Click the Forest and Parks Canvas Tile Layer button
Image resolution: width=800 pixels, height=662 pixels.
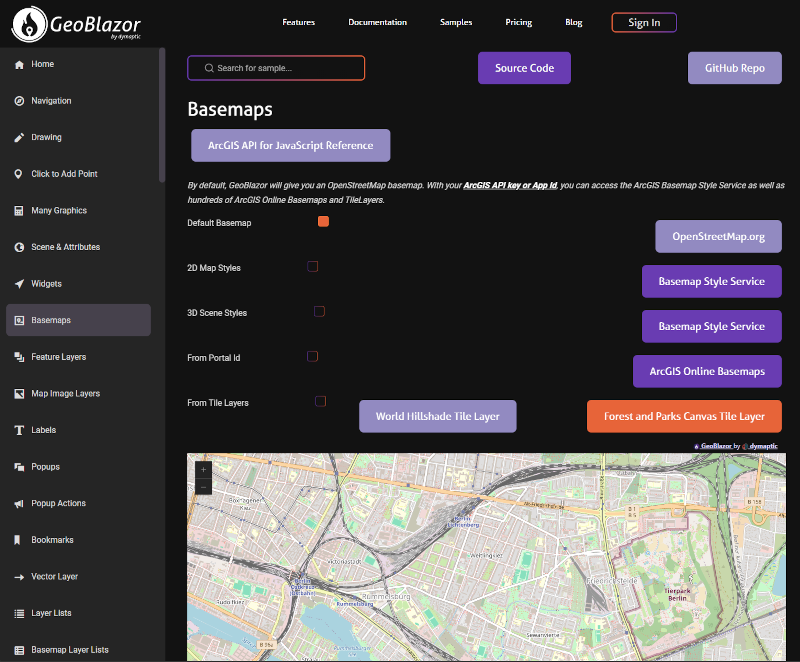(x=684, y=416)
